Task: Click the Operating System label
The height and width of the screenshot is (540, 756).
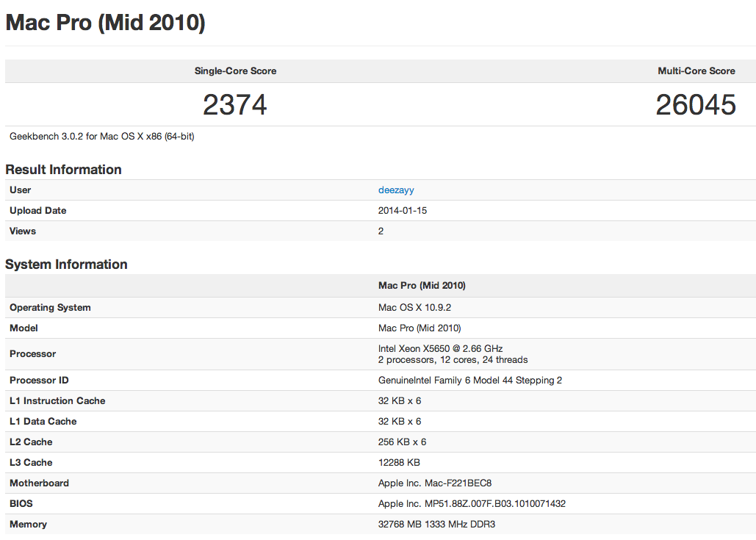Action: 50,308
